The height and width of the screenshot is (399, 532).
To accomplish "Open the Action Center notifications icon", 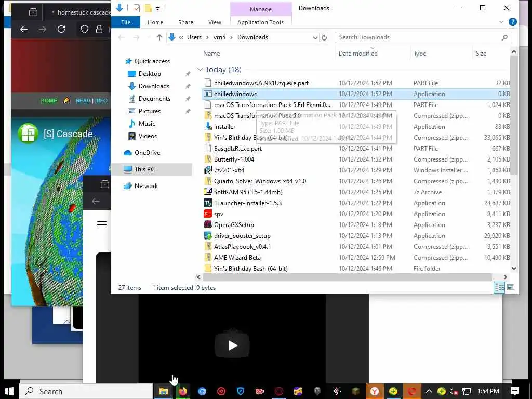I will 515,391.
